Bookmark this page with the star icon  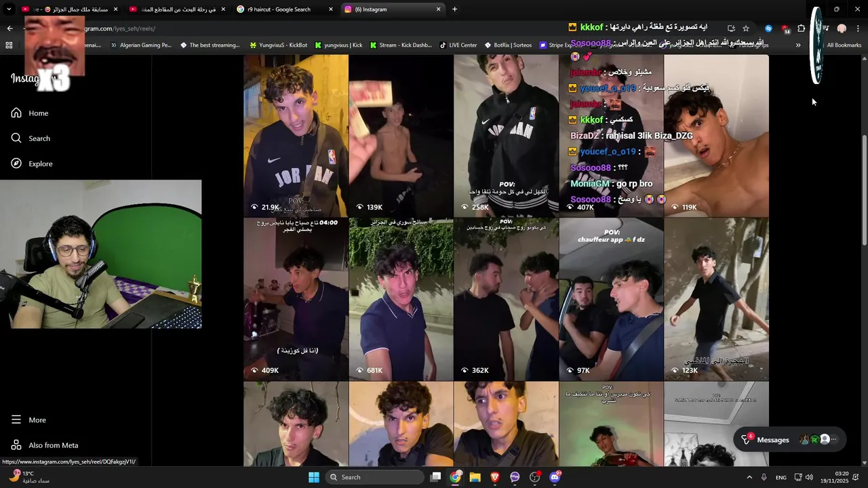coord(746,28)
